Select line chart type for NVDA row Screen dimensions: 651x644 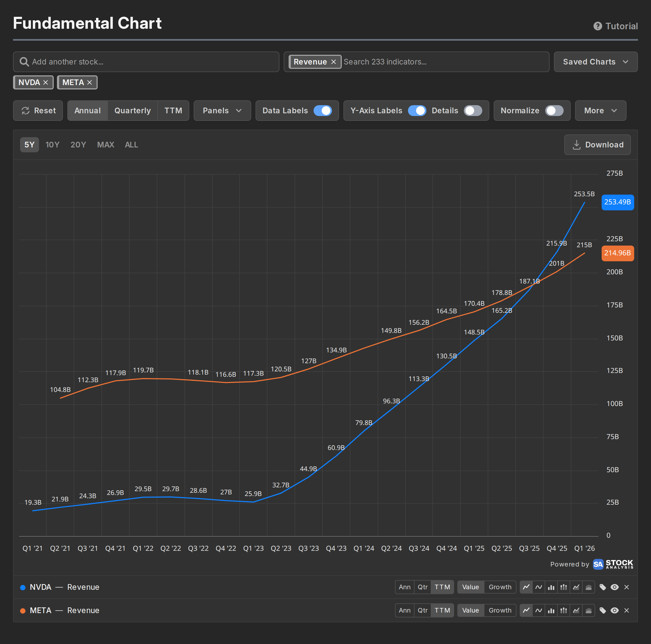(526, 587)
